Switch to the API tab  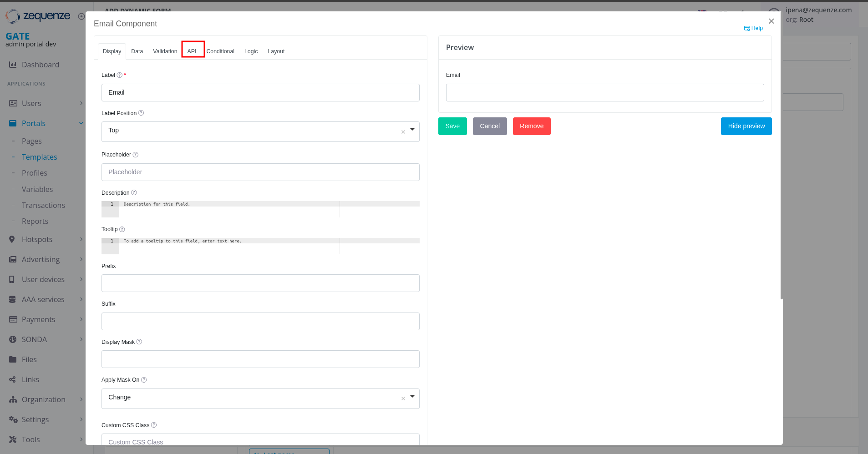click(x=192, y=51)
